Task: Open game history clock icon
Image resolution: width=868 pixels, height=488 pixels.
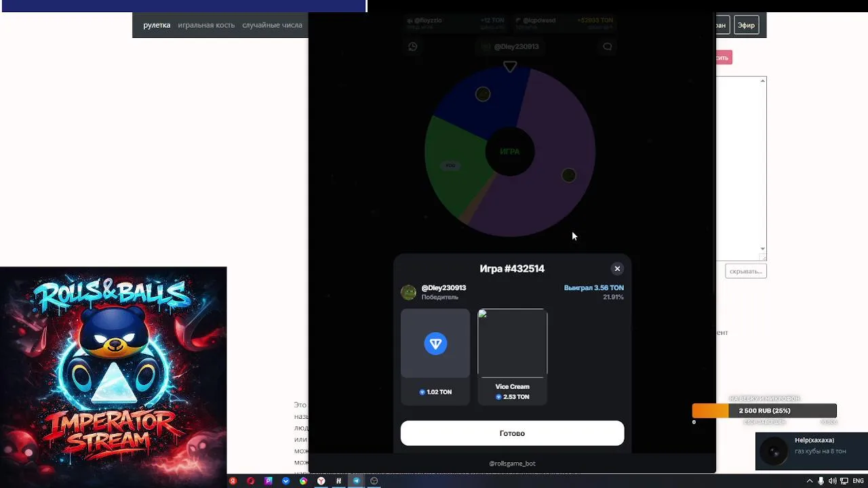Action: 413,47
